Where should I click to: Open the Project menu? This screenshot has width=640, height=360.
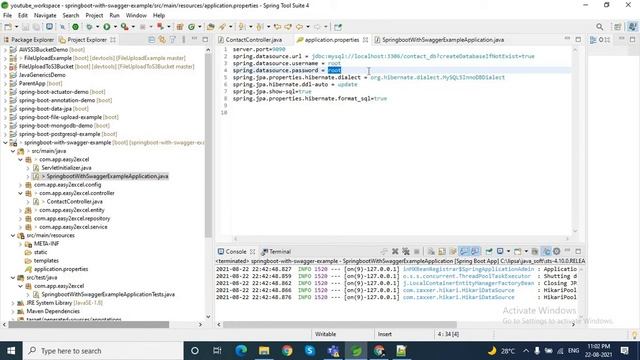pyautogui.click(x=94, y=16)
